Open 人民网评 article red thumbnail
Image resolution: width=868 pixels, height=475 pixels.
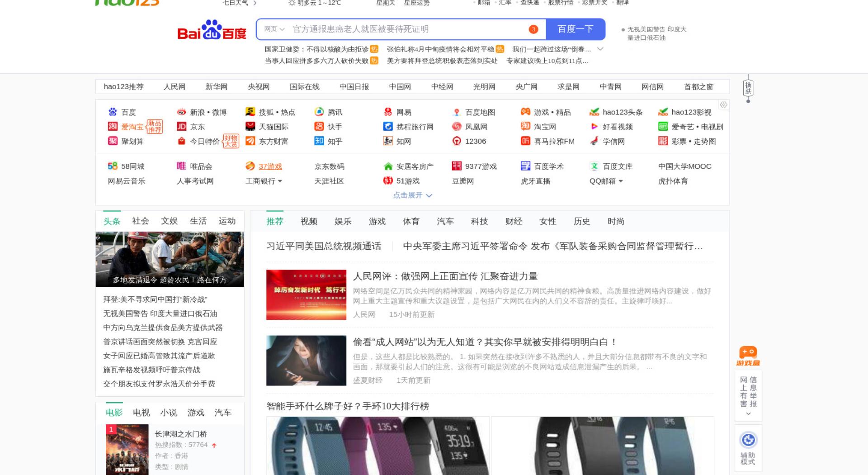click(306, 295)
